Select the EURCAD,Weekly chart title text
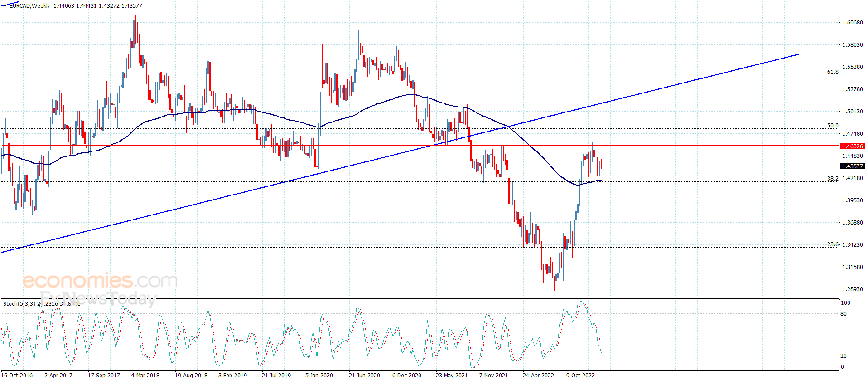 pos(29,6)
